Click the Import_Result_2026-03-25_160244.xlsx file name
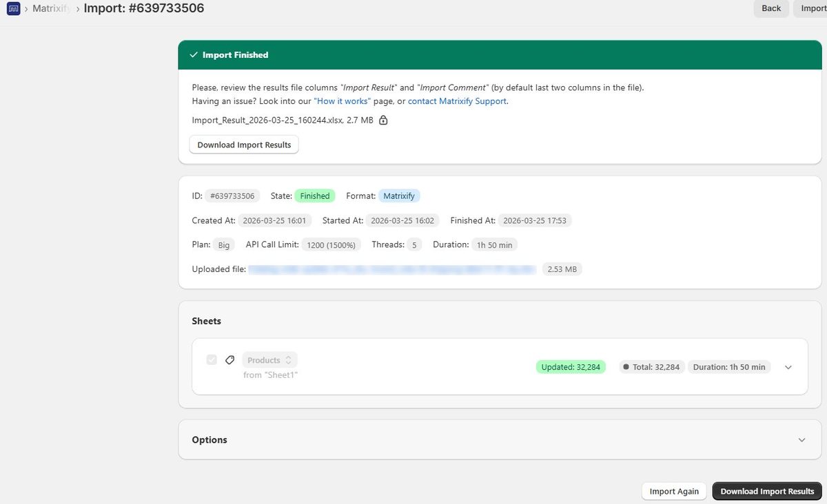This screenshot has width=827, height=504. coord(267,120)
